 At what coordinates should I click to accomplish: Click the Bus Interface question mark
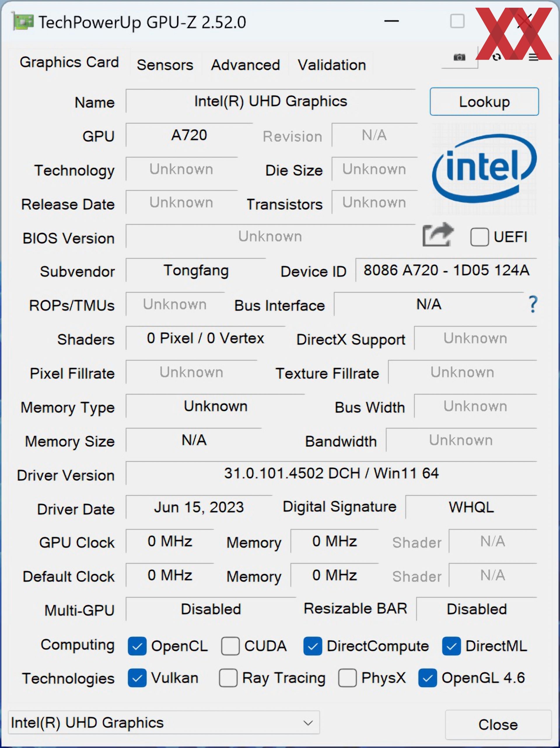533,304
